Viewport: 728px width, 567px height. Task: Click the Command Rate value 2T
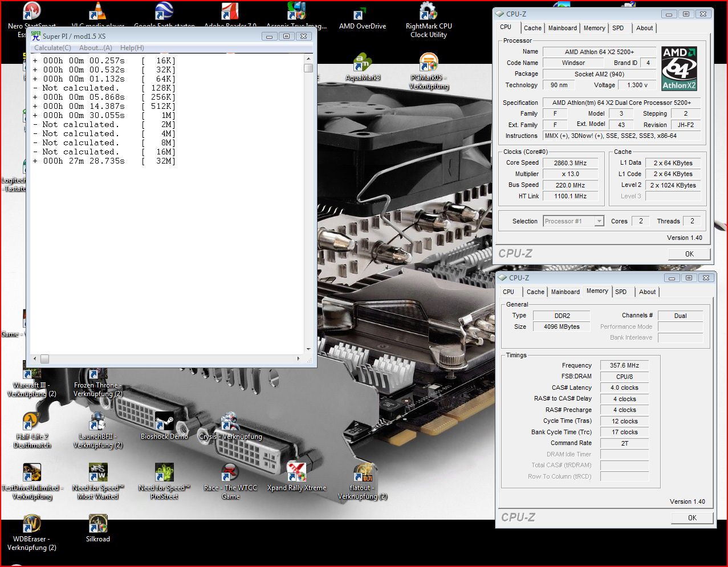coord(624,443)
